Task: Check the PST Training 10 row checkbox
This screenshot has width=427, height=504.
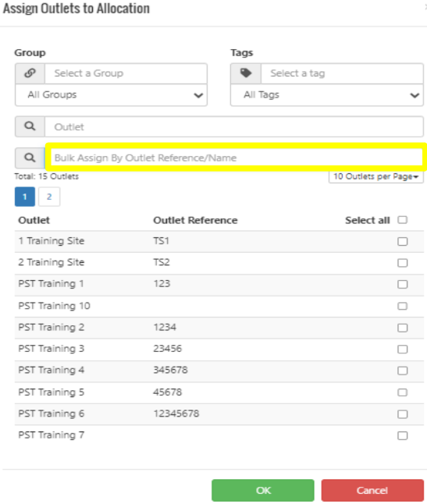Action: (x=402, y=306)
